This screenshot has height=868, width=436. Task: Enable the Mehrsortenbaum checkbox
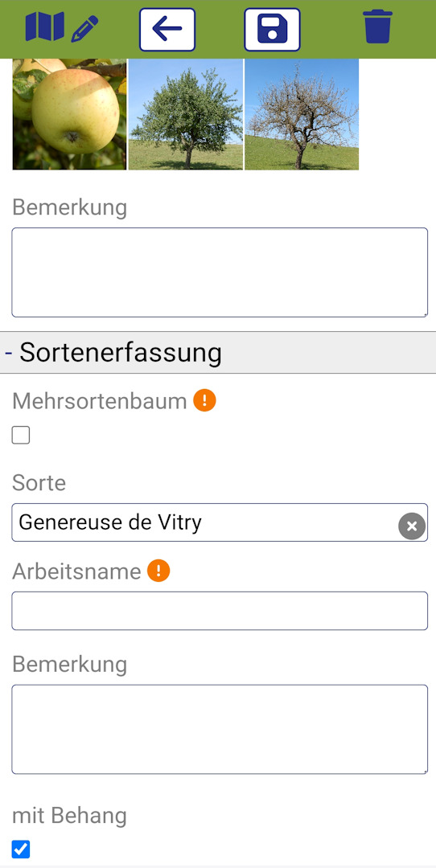[21, 436]
